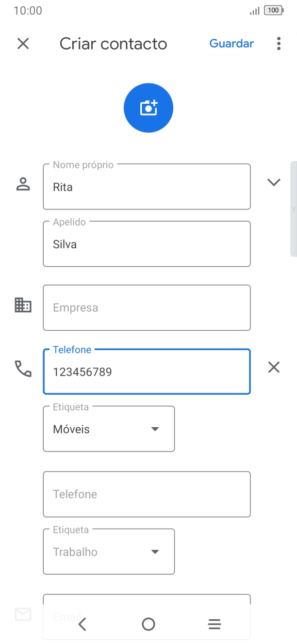297x644 pixels.
Task: Tap the add contact photo camera icon
Action: [148, 108]
